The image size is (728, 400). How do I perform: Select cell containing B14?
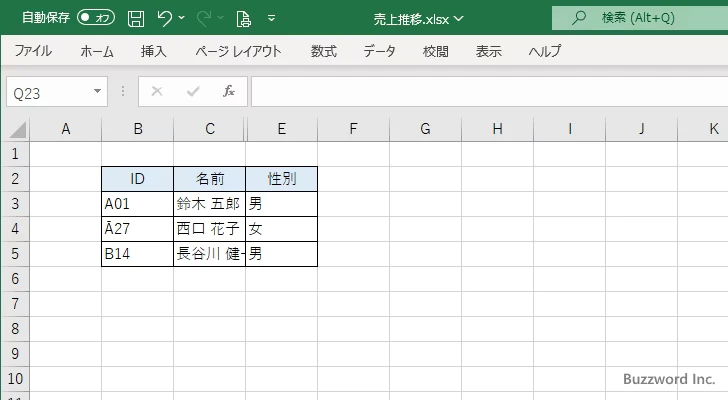pos(137,254)
